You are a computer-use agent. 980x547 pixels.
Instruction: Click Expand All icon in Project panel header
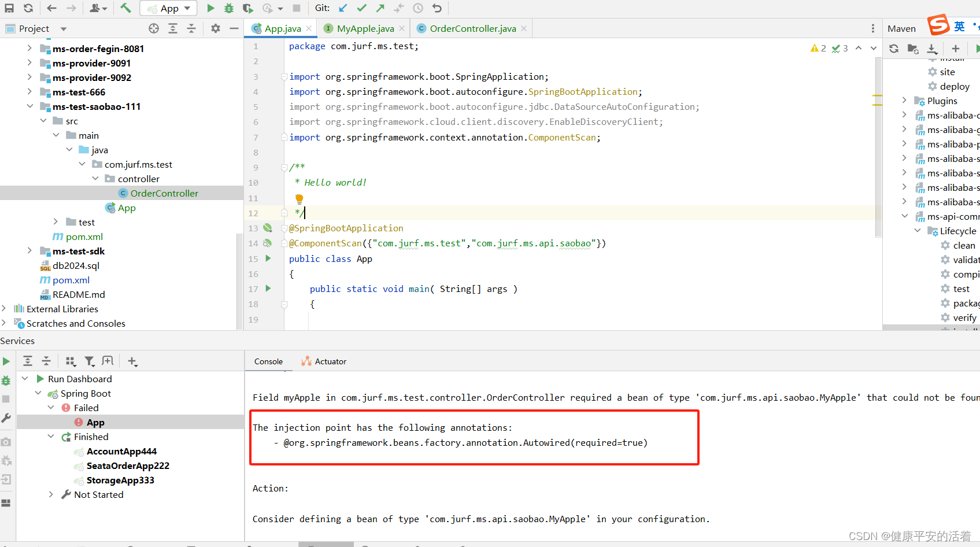(x=173, y=28)
